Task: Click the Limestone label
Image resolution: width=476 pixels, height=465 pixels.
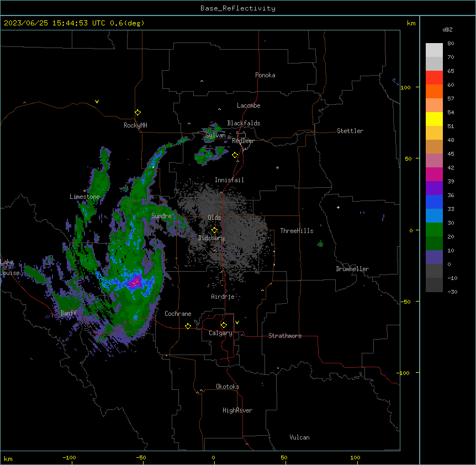Action: (x=84, y=197)
